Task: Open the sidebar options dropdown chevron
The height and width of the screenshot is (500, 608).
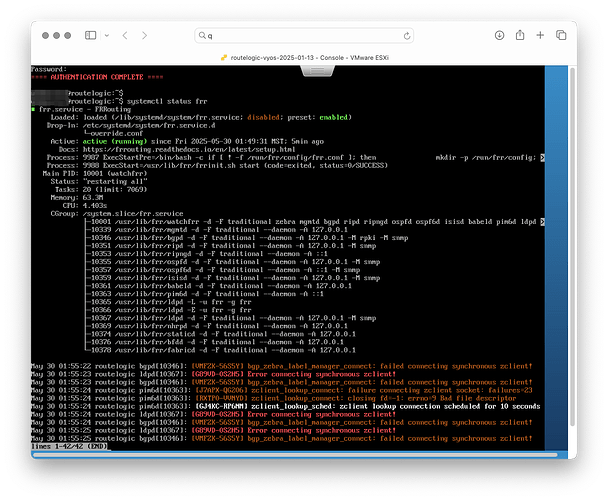Action: 107,36
